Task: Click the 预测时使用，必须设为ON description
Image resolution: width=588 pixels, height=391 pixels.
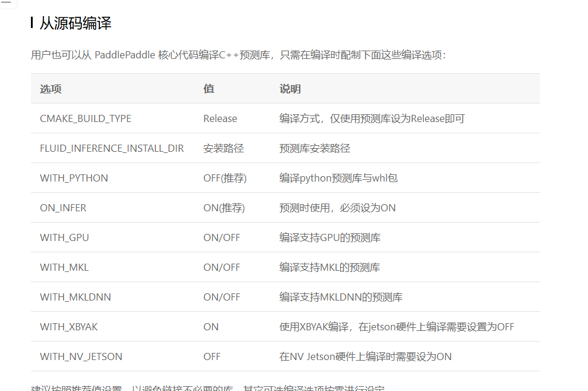Action: pos(338,208)
